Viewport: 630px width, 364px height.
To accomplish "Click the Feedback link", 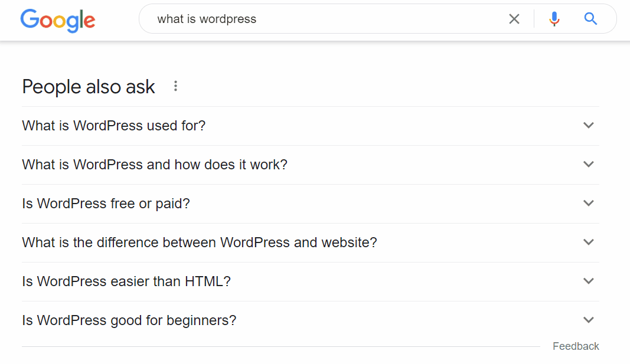I will tap(576, 346).
